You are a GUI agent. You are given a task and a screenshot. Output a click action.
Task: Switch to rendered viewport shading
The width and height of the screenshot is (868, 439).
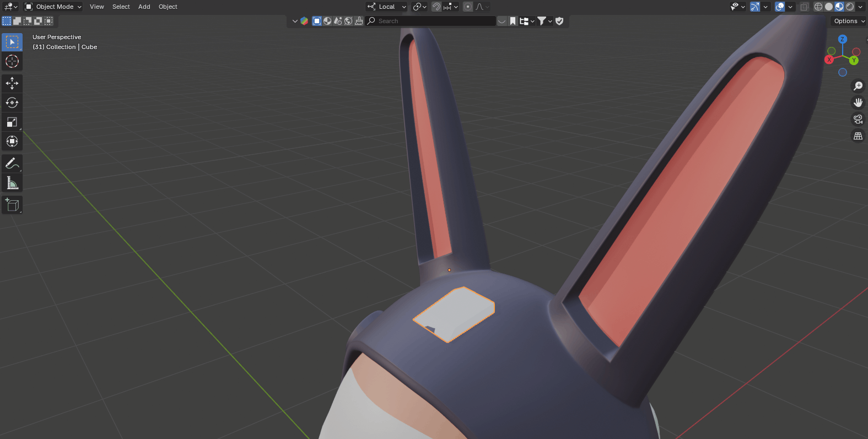(850, 7)
